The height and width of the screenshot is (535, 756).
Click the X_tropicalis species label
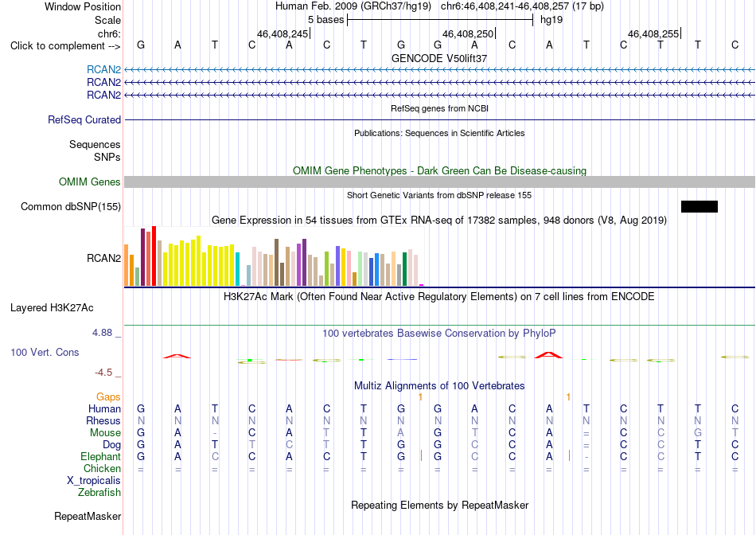(94, 481)
